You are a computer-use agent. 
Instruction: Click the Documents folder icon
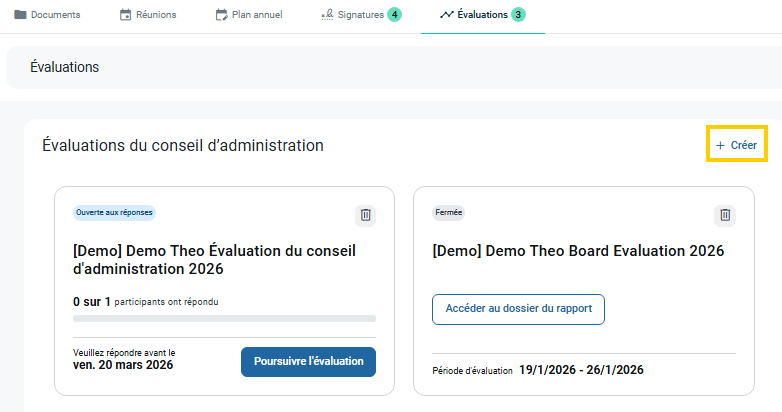click(x=20, y=15)
